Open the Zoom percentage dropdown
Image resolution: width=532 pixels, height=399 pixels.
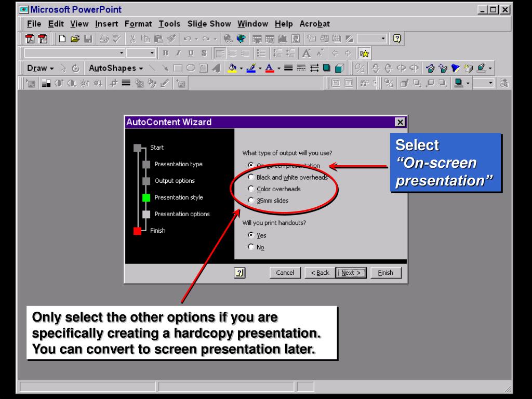383,38
